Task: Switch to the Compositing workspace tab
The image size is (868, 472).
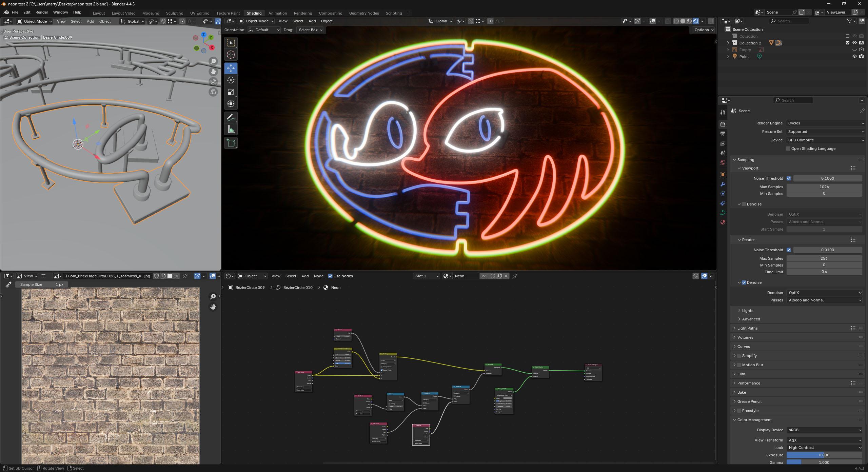Action: click(330, 13)
